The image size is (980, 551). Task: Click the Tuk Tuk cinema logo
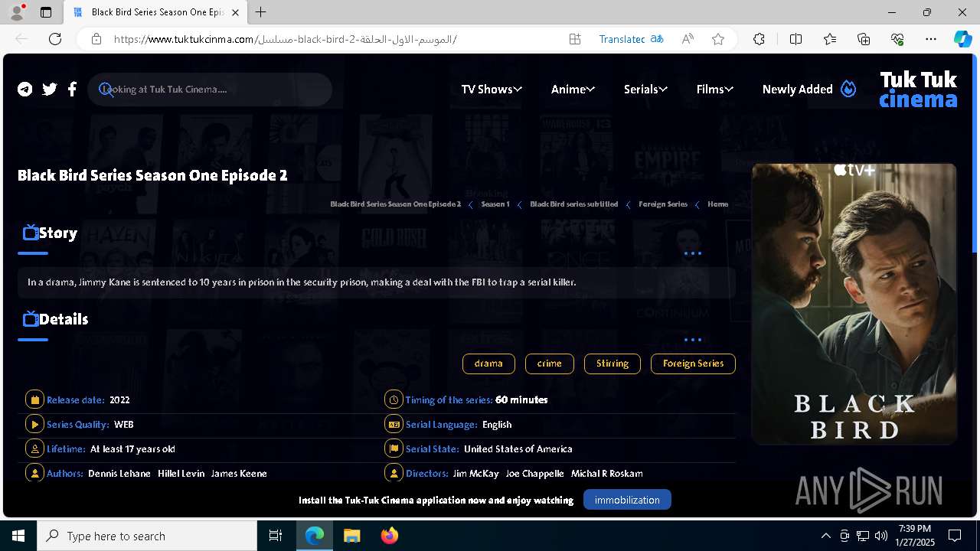pyautogui.click(x=918, y=90)
